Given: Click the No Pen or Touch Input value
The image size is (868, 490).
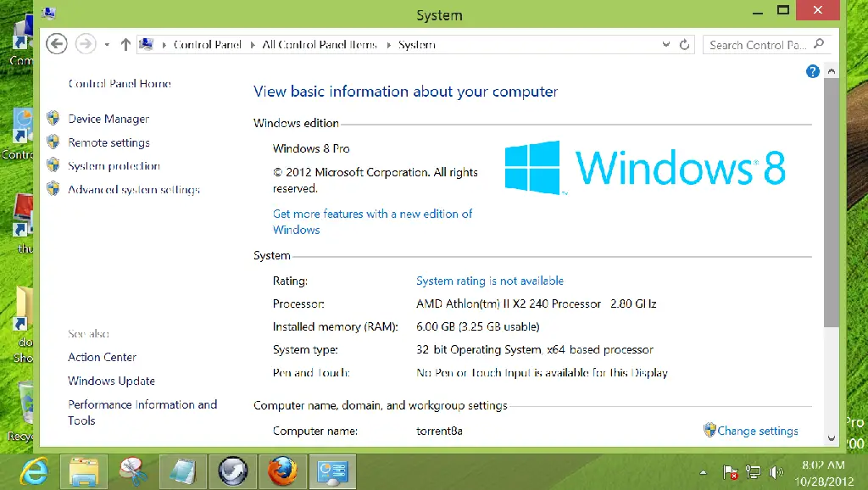Looking at the screenshot, I should pyautogui.click(x=542, y=373).
